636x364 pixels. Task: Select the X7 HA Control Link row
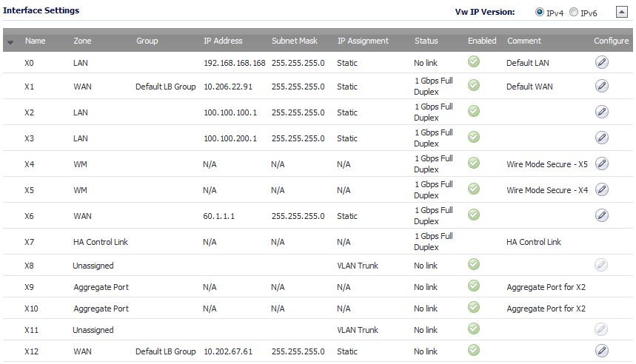(318, 242)
